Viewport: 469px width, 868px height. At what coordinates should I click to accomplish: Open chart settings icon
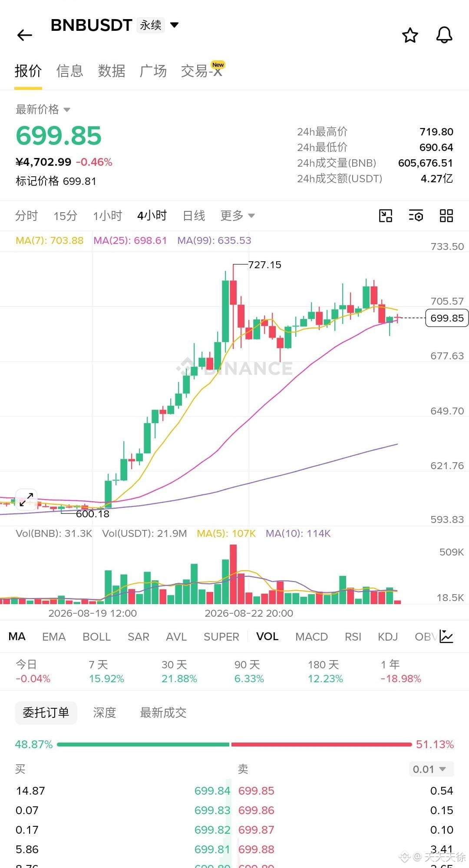(416, 216)
